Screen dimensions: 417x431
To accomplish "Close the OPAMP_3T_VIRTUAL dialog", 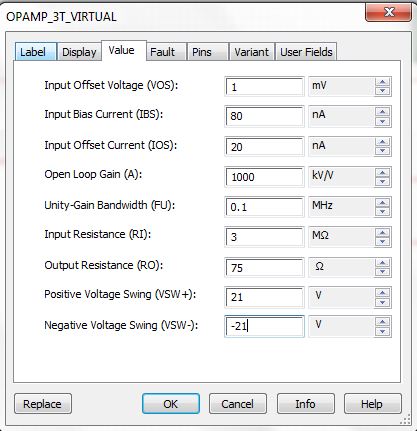I will 388,13.
